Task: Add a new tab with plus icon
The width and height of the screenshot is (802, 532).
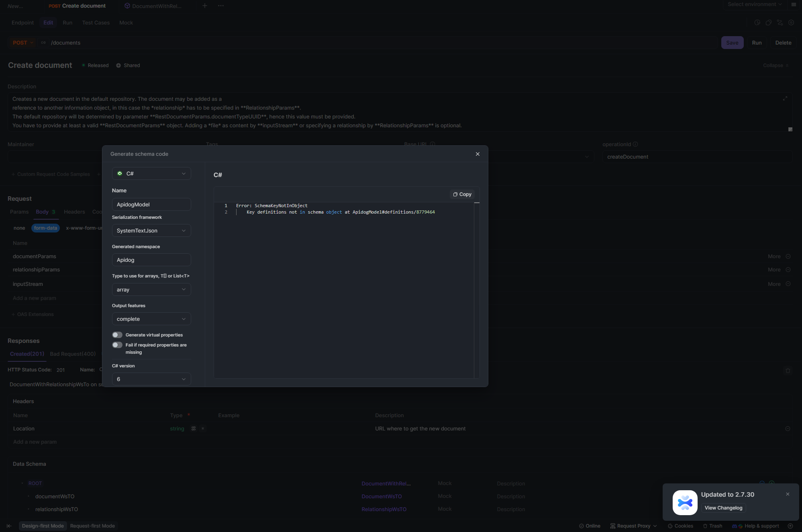Action: coord(205,6)
